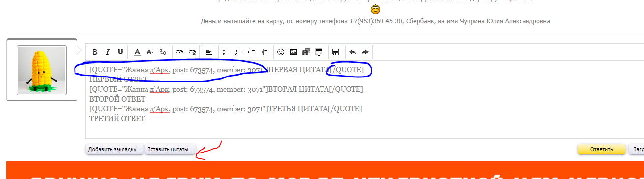Viewport: 644px width, 179px height.
Task: Click 'ТРЕТЬЯ ЦИТАТА' inside the quote tag
Action: tap(297, 109)
